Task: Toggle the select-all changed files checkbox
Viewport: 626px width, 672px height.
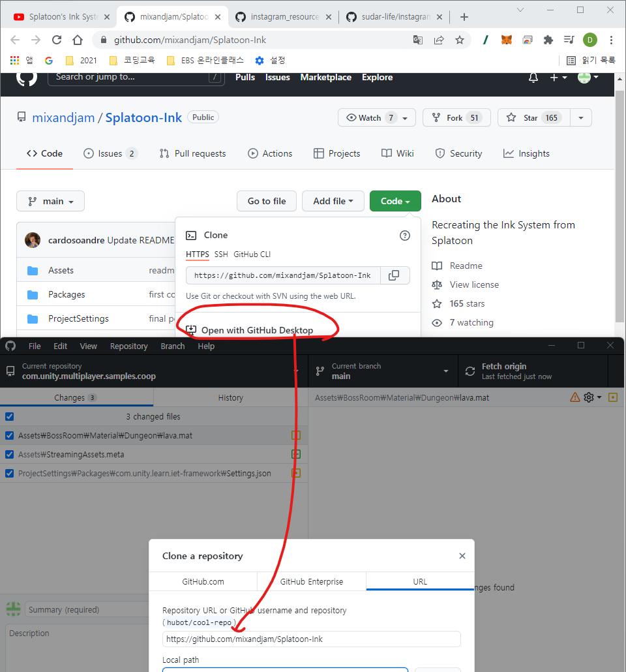Action: 9,416
